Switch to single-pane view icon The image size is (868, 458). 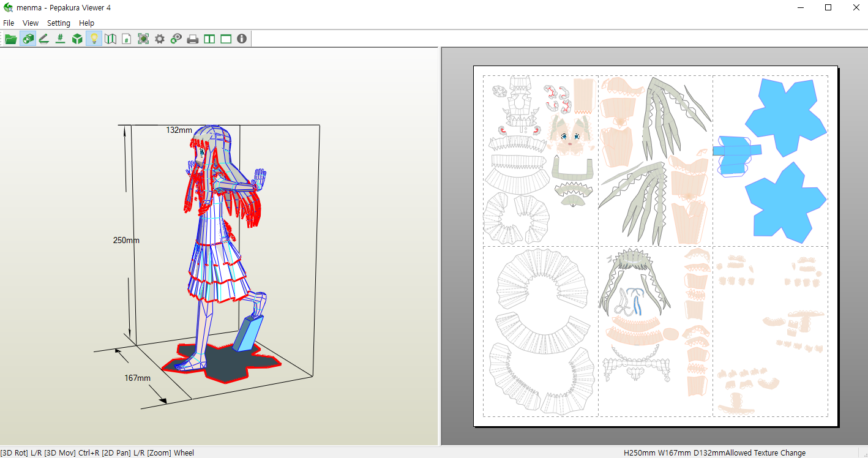226,39
